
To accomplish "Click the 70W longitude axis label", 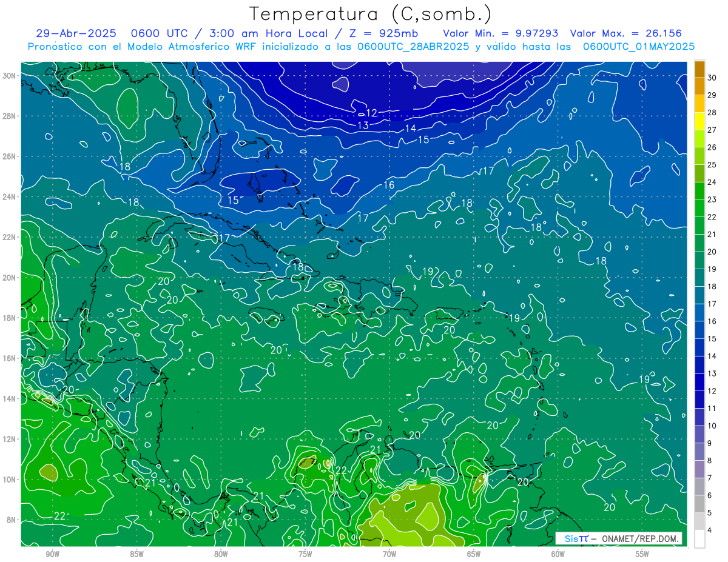I will click(x=389, y=554).
